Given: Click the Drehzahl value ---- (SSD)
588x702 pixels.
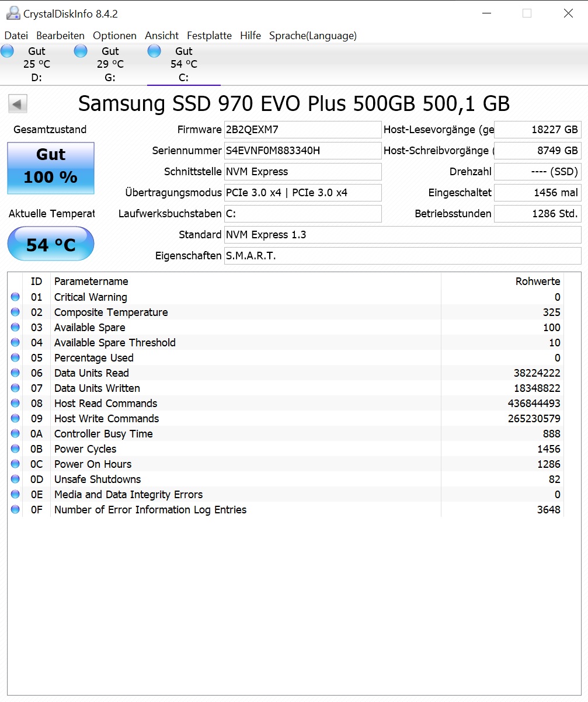Looking at the screenshot, I should [538, 172].
